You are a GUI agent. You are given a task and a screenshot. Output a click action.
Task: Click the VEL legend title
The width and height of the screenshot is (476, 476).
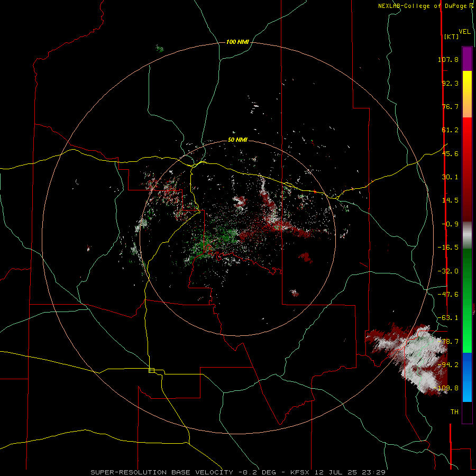464,31
